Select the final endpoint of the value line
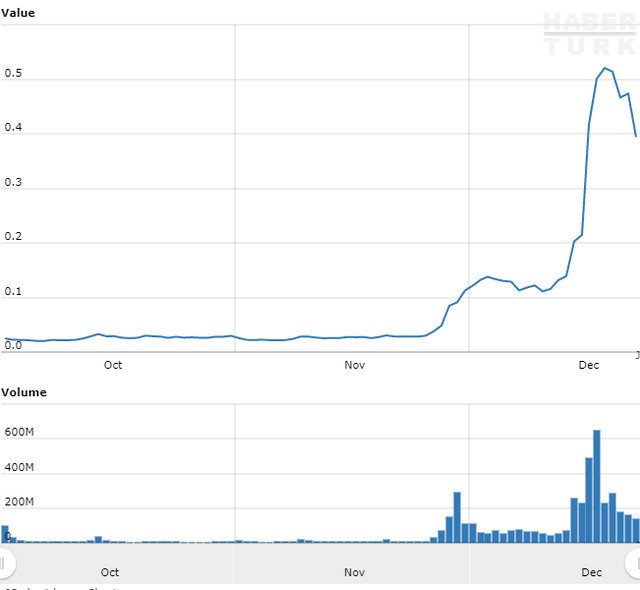 click(x=635, y=136)
